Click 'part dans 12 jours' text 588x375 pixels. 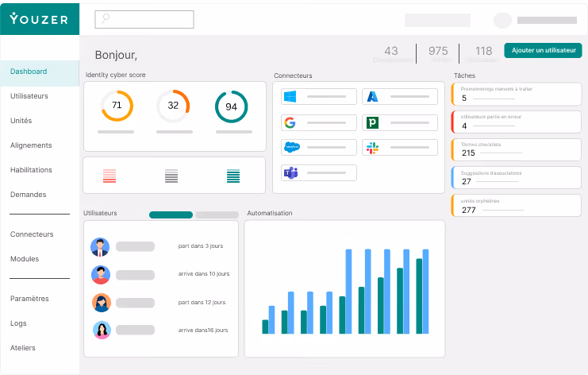[x=202, y=302]
